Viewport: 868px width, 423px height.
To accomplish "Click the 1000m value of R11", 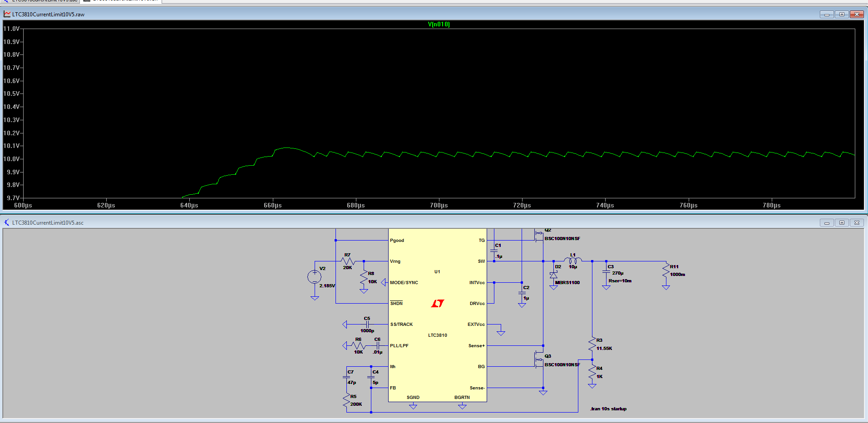I will pos(678,275).
